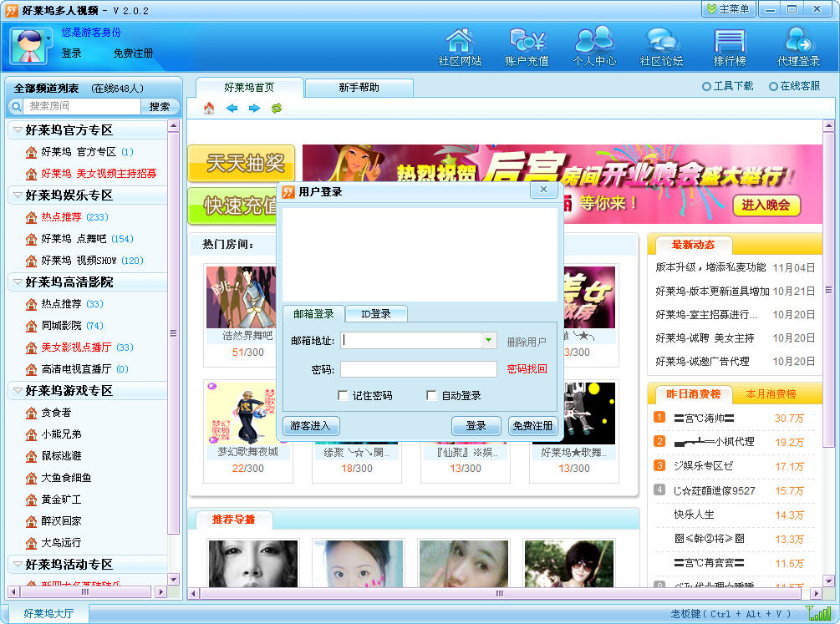Switch to the 新手帮助 help tab
This screenshot has width=840, height=624.
(x=358, y=87)
